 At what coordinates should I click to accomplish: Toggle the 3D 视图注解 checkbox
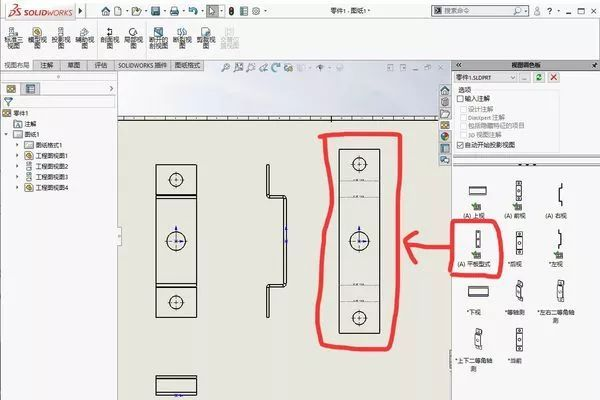click(463, 135)
